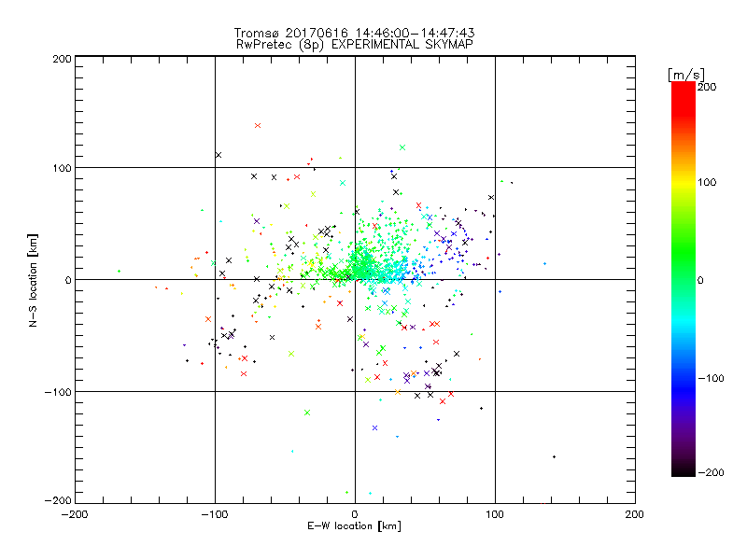The width and height of the screenshot is (747, 560).
Task: Click the lone black dot at lower right
Action: point(554,457)
